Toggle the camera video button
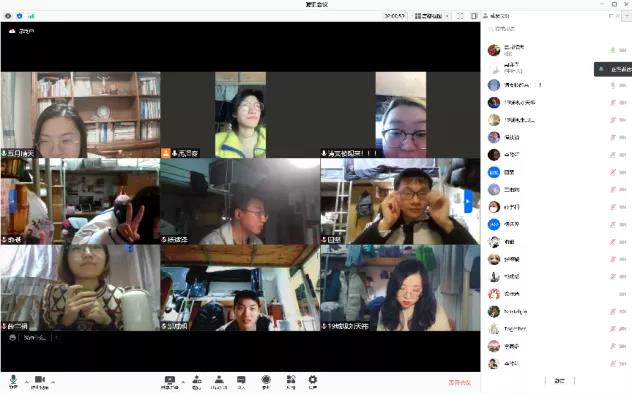 pos(40,381)
